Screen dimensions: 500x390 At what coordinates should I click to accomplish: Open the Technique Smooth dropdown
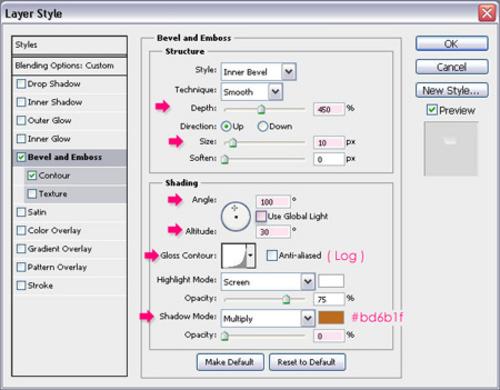252,92
